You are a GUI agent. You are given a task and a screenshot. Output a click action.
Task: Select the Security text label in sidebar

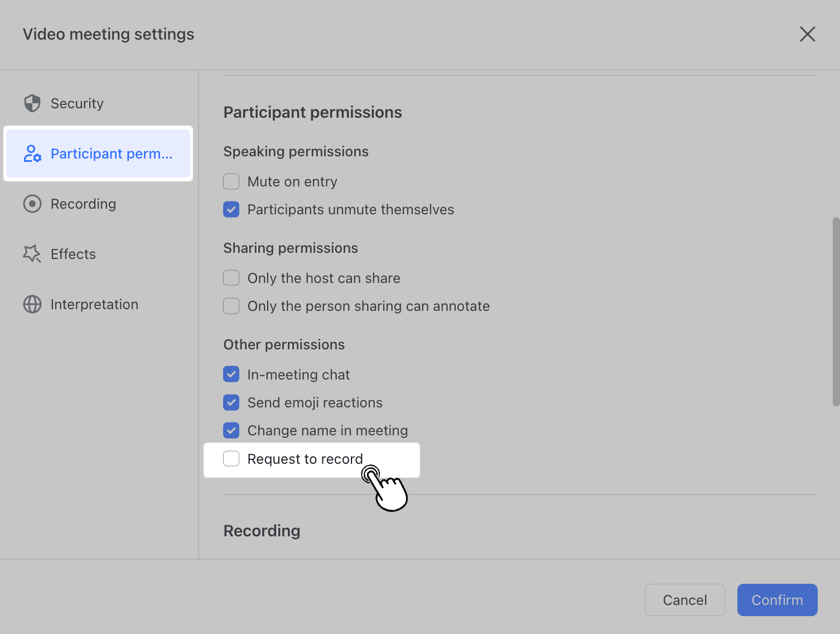(x=77, y=103)
